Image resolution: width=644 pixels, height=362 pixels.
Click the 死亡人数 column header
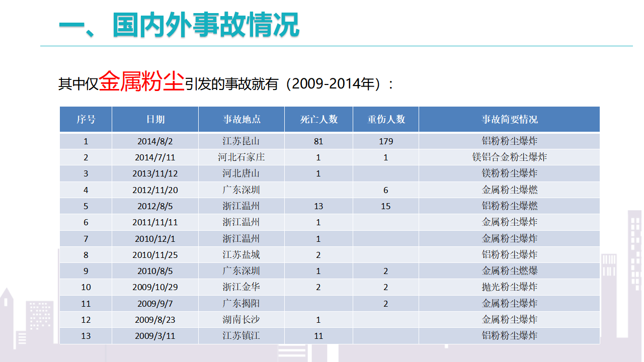pos(318,119)
